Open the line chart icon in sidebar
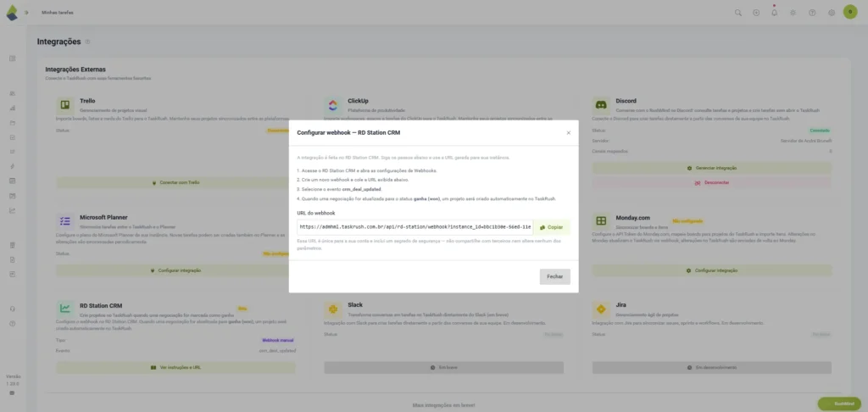Image resolution: width=868 pixels, height=412 pixels. [12, 210]
